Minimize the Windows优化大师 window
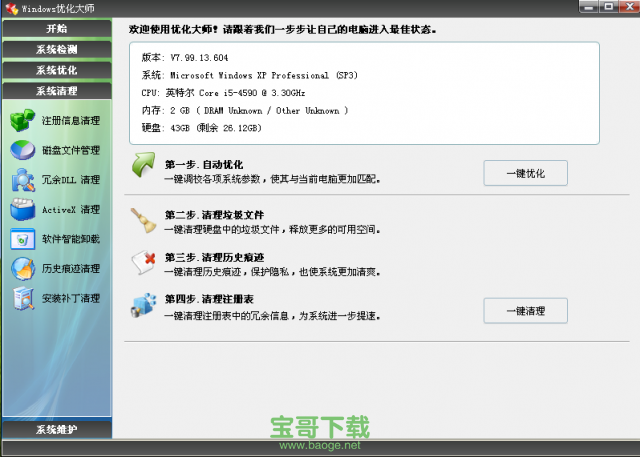 click(x=588, y=6)
